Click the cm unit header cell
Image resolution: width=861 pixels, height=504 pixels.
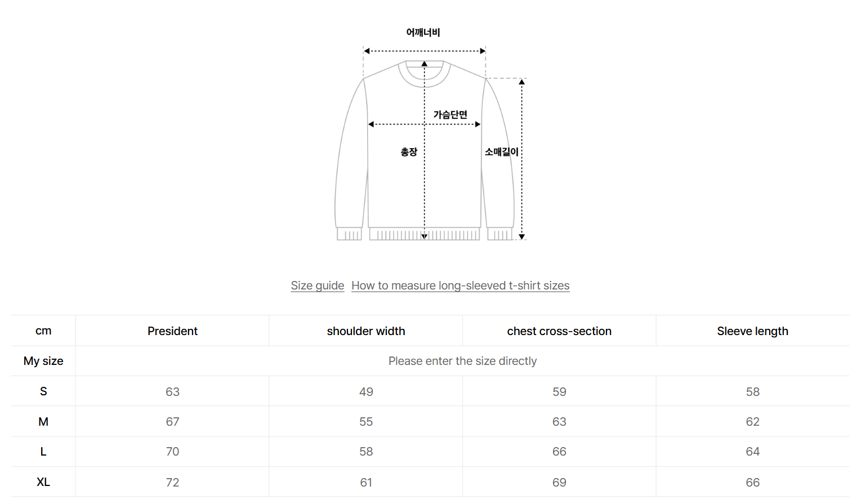click(x=43, y=331)
